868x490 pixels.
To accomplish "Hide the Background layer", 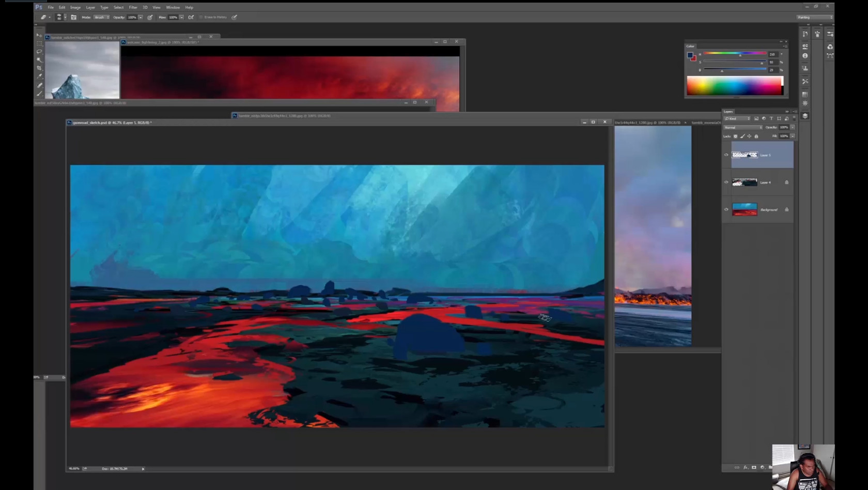I will (726, 209).
